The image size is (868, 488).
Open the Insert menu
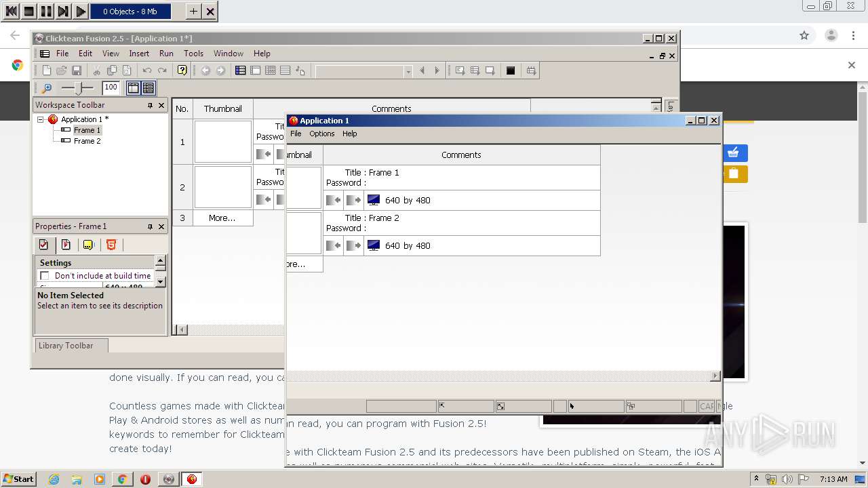139,54
